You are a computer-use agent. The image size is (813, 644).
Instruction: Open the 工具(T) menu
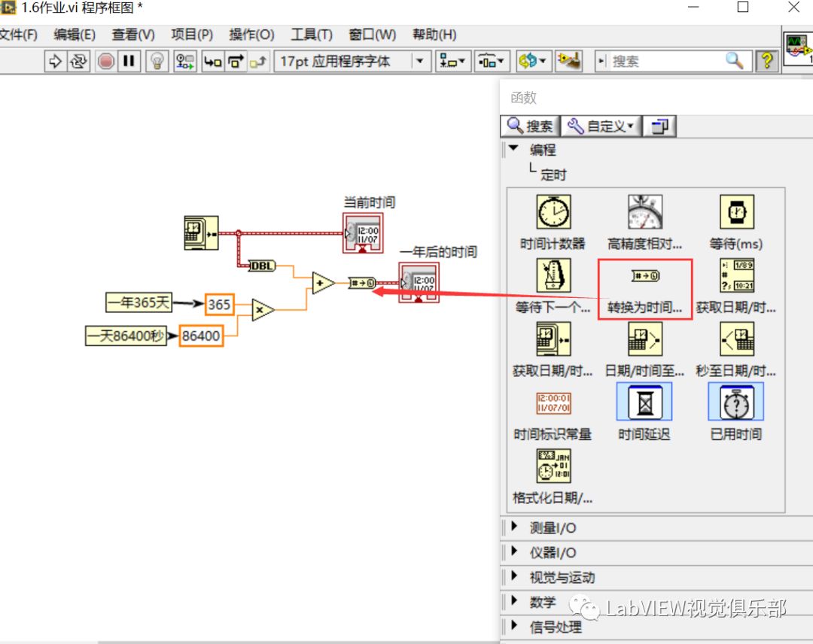coord(309,34)
